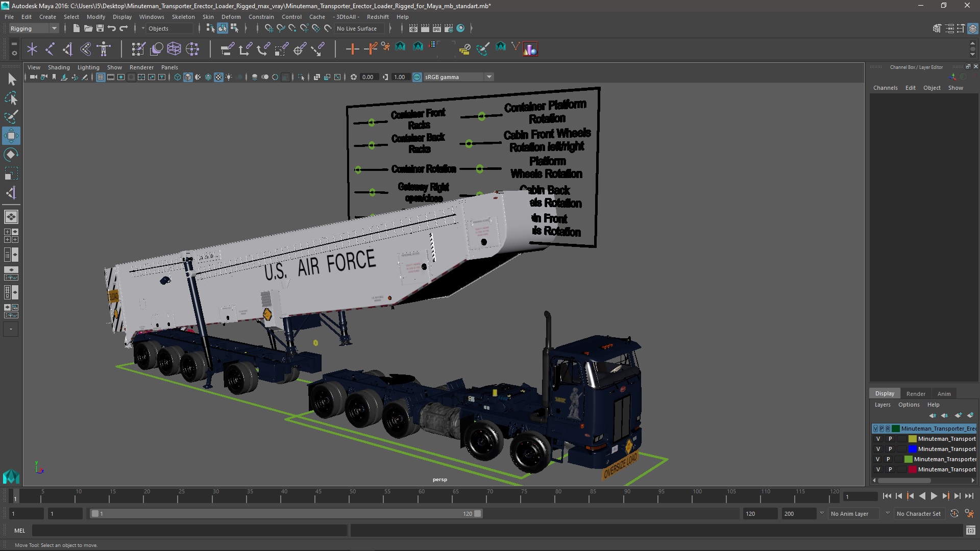Click the Quick Rig character icon
Screen dimensions: 980x551
coord(104,49)
